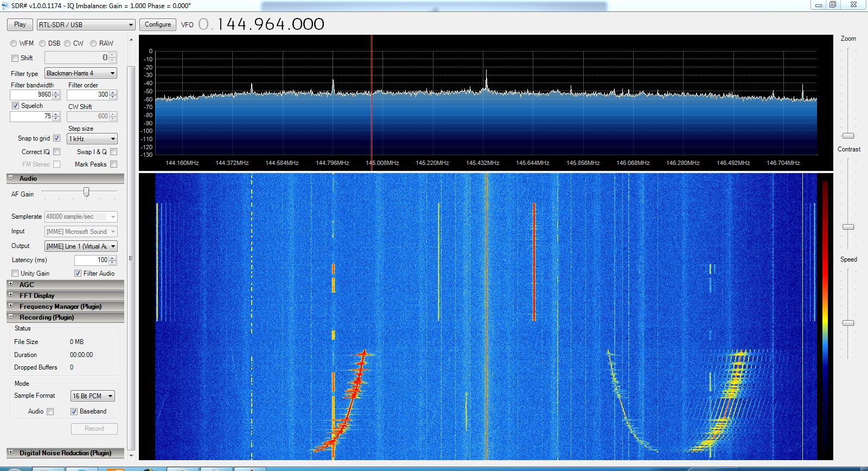Increase the Filter order stepper up arrow

113,92
